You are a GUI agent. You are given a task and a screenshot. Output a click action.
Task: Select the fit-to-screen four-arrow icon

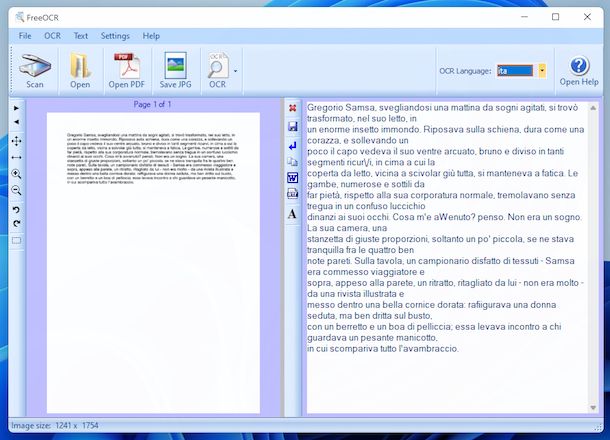(16, 141)
